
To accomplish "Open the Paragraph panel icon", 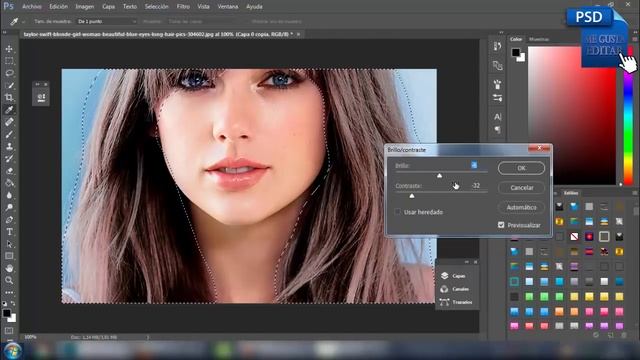I will (x=497, y=129).
